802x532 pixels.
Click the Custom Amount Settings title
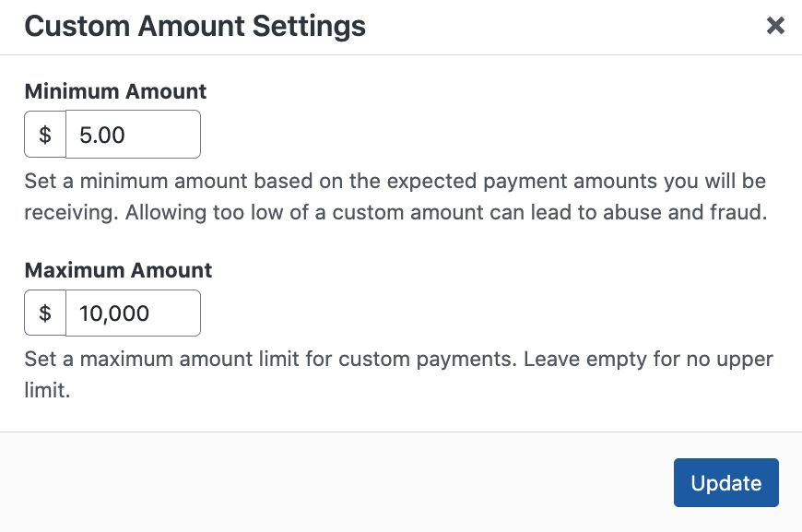(195, 26)
